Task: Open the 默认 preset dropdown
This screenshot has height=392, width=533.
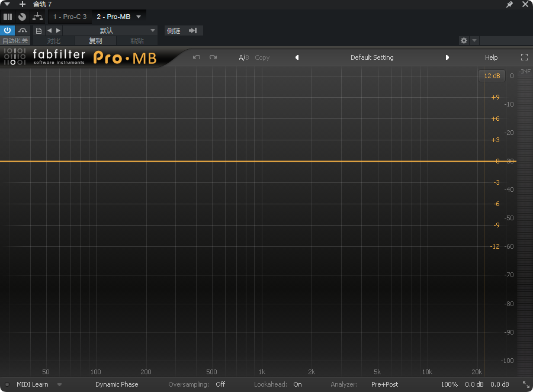Action: tap(110, 31)
